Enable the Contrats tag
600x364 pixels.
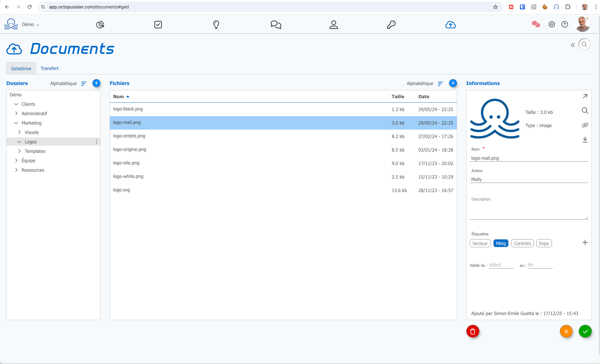tap(522, 243)
